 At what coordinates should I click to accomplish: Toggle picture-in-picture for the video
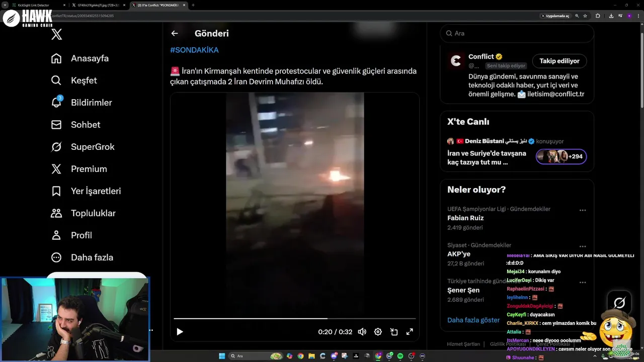pyautogui.click(x=394, y=332)
